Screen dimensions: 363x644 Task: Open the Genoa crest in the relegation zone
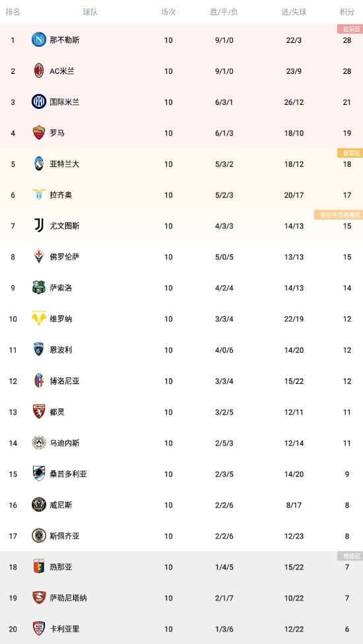point(39,567)
